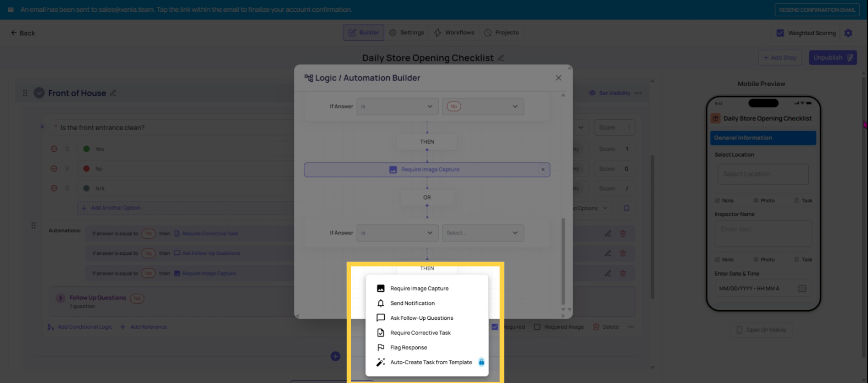Click the Add Step button
Image resolution: width=868 pixels, height=383 pixels.
point(780,58)
